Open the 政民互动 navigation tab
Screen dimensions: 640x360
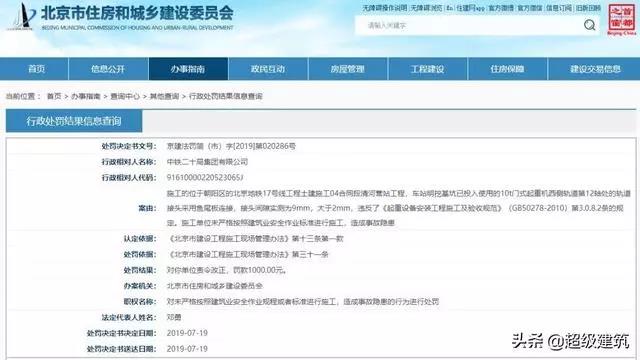point(268,69)
